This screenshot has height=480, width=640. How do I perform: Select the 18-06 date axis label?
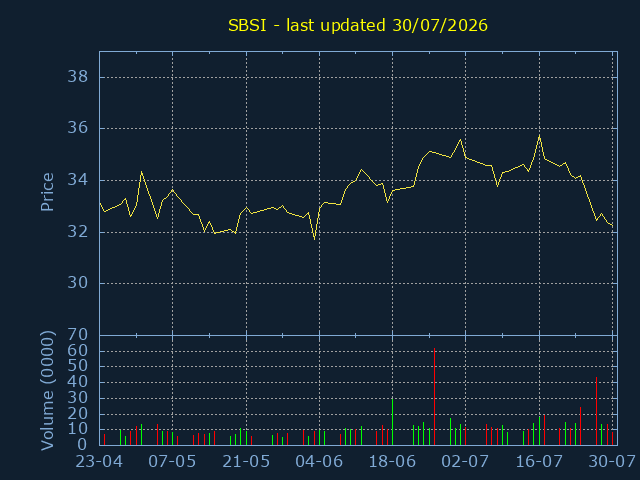coord(392,462)
